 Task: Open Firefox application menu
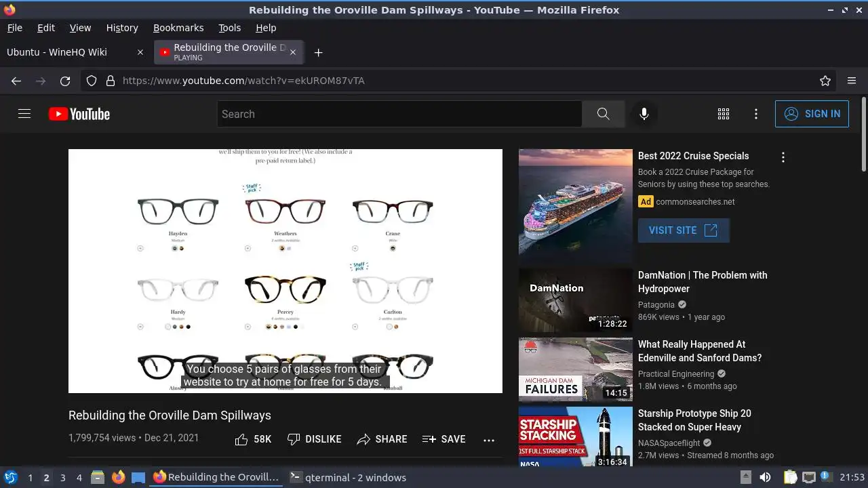852,81
